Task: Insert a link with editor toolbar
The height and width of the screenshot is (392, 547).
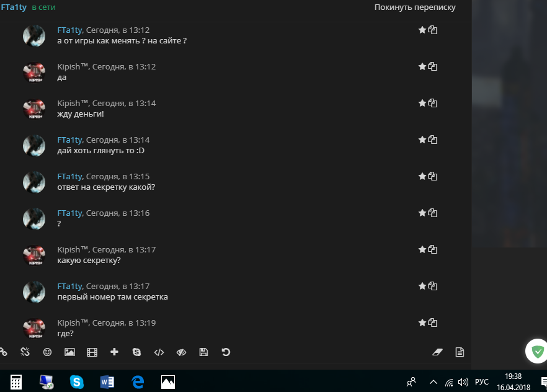Action: click(x=3, y=352)
